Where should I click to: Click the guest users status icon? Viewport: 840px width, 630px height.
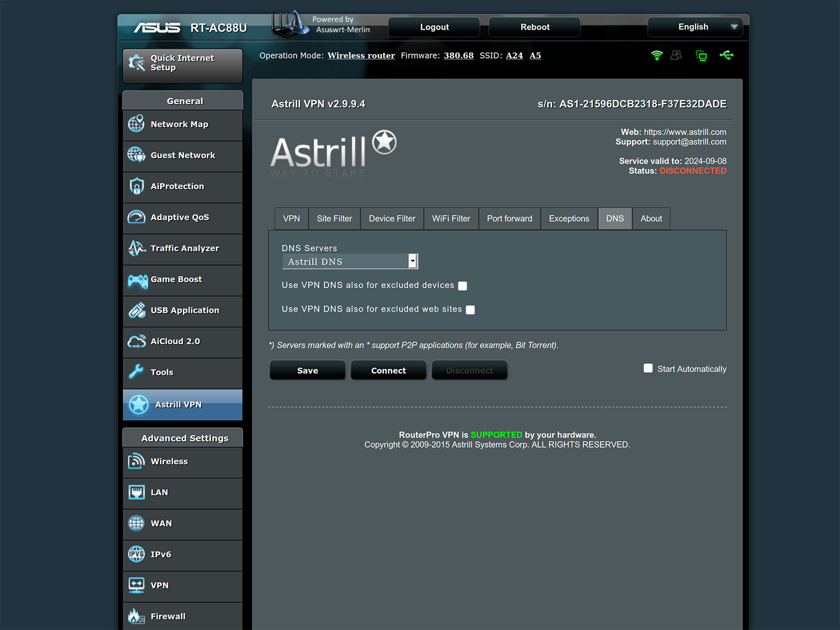pos(676,55)
